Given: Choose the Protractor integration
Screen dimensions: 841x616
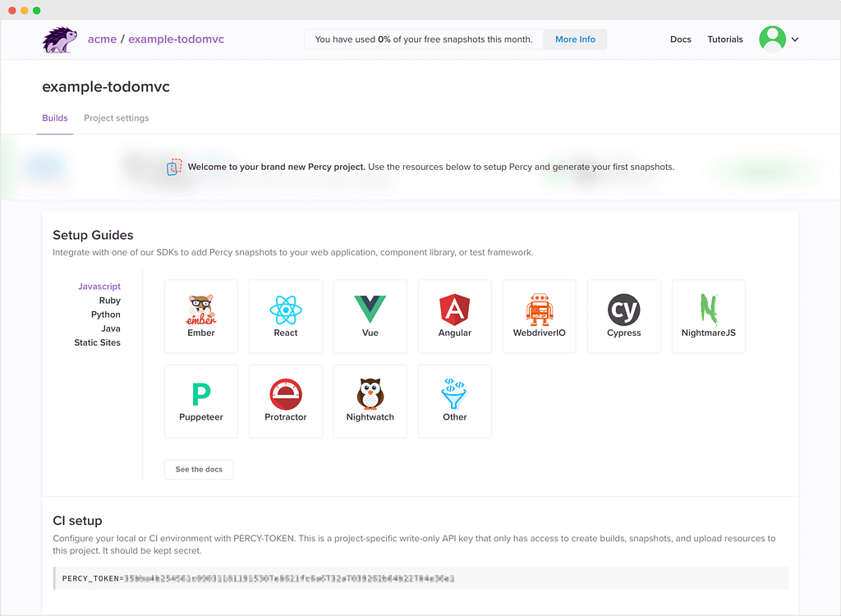Looking at the screenshot, I should [286, 402].
